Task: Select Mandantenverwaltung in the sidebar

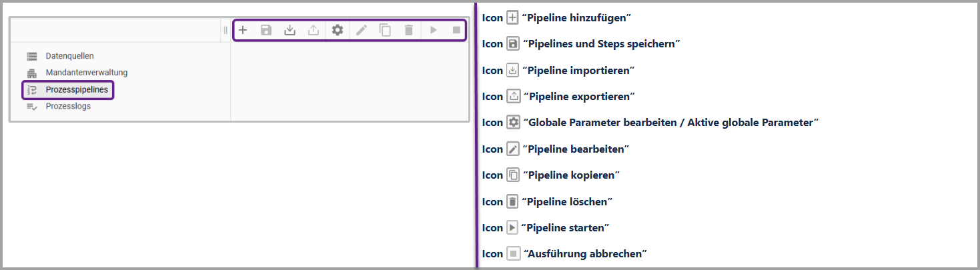Action: 86,73
